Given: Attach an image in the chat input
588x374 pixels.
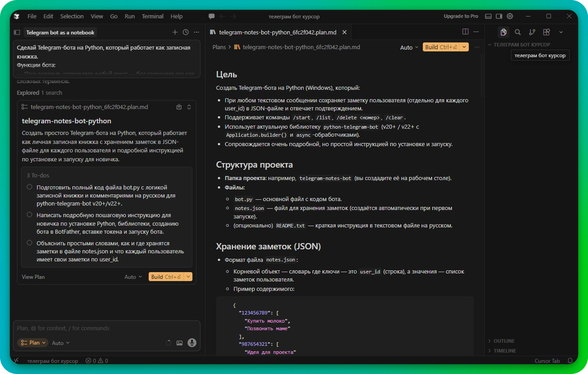Looking at the screenshot, I should pos(179,343).
